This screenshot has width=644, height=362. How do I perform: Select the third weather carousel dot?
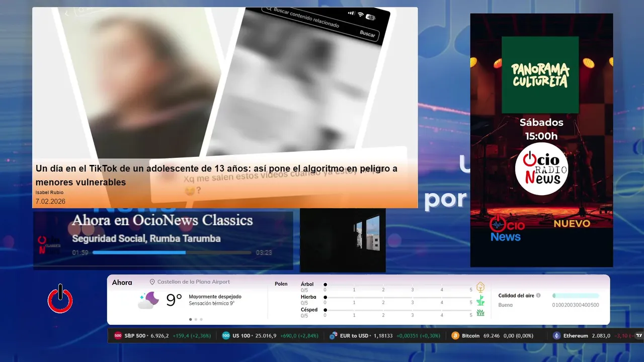201,319
